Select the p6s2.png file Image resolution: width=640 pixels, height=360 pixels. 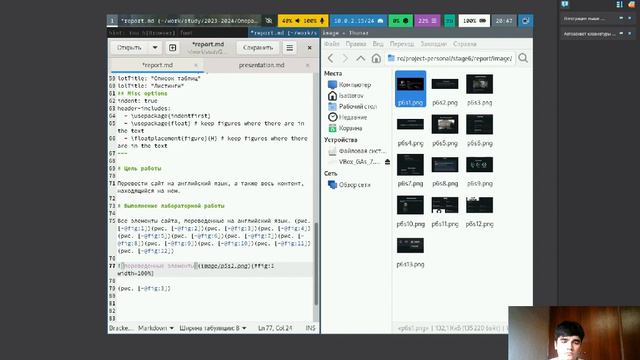pos(445,90)
